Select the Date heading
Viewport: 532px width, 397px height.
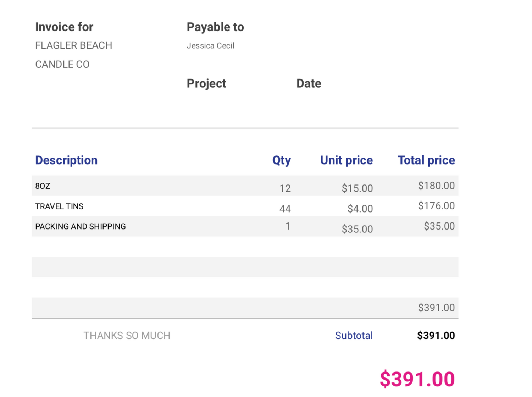click(x=309, y=83)
